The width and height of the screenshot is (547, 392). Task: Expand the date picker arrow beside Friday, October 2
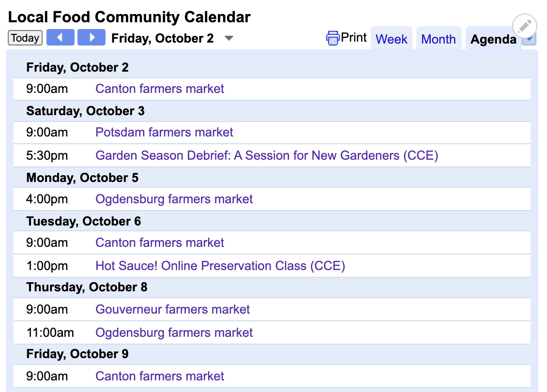(x=229, y=38)
